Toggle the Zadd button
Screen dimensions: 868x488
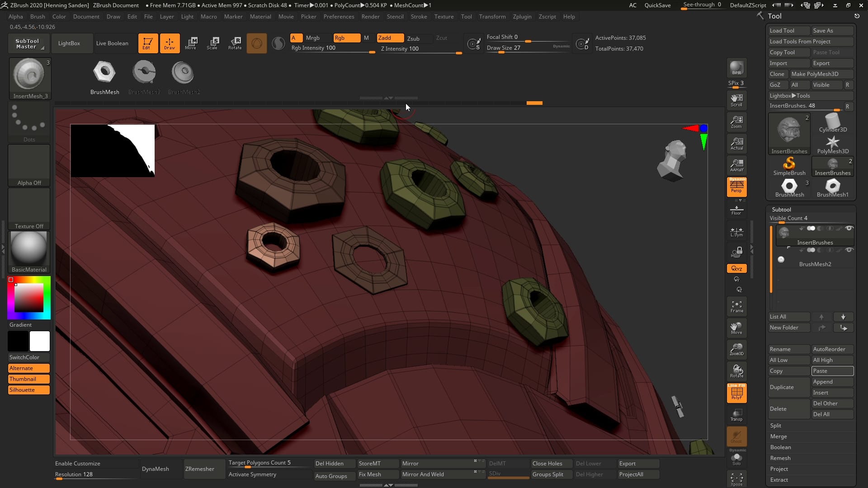(x=390, y=38)
